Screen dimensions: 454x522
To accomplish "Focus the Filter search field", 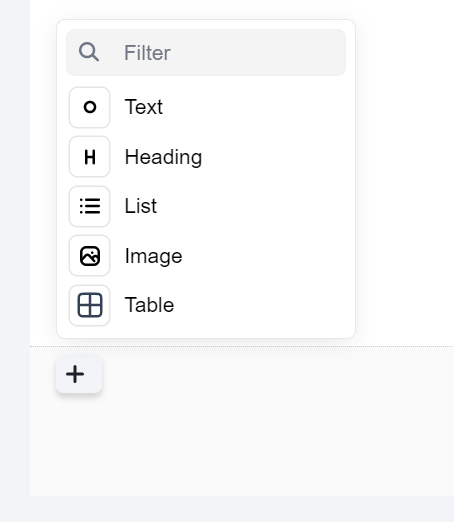I will 206,52.
